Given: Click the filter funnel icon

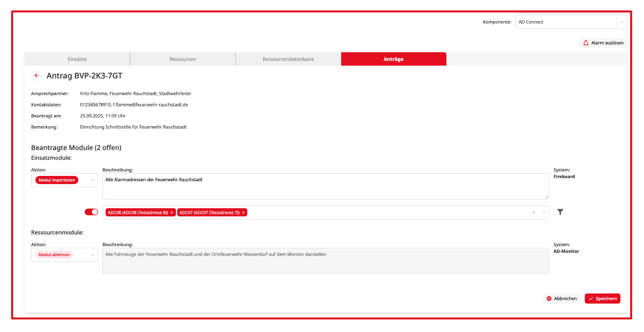Looking at the screenshot, I should coord(560,212).
